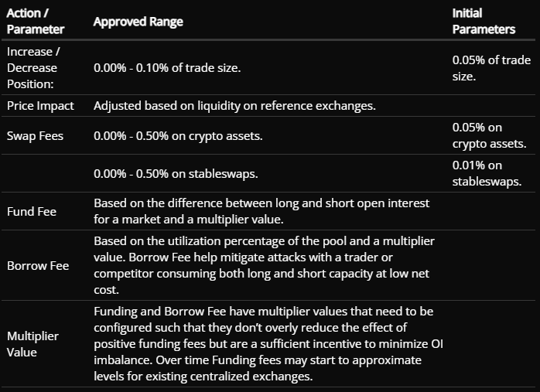Click the Action / Parameter column header
540x392 pixels.
36,22
